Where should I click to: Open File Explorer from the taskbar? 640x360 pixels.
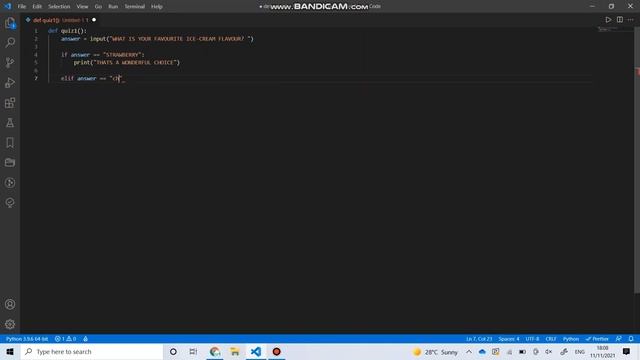(235, 351)
